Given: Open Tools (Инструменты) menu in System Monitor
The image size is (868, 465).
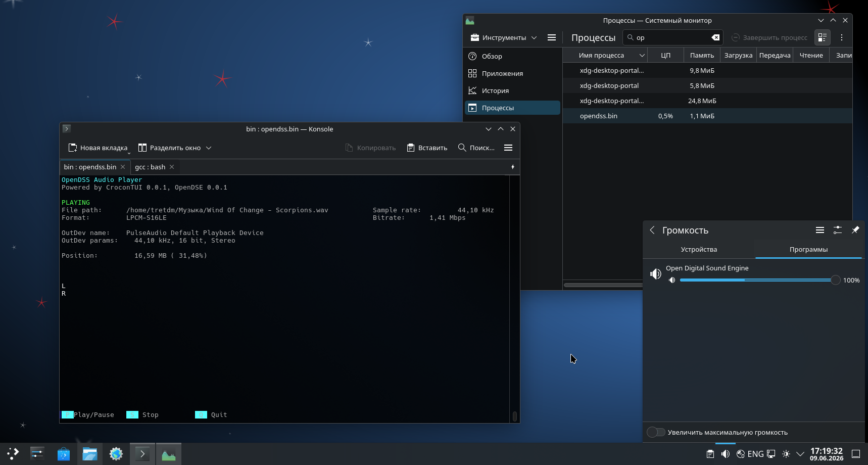Looking at the screenshot, I should pyautogui.click(x=503, y=37).
